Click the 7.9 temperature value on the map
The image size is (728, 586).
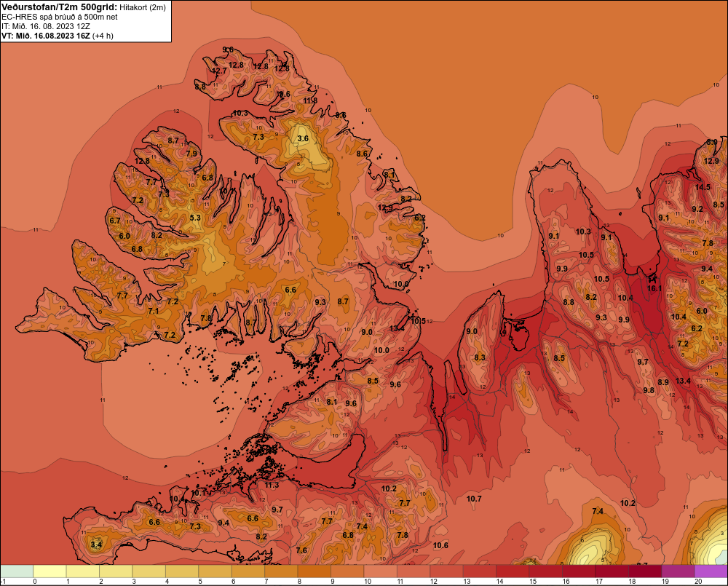191,153
